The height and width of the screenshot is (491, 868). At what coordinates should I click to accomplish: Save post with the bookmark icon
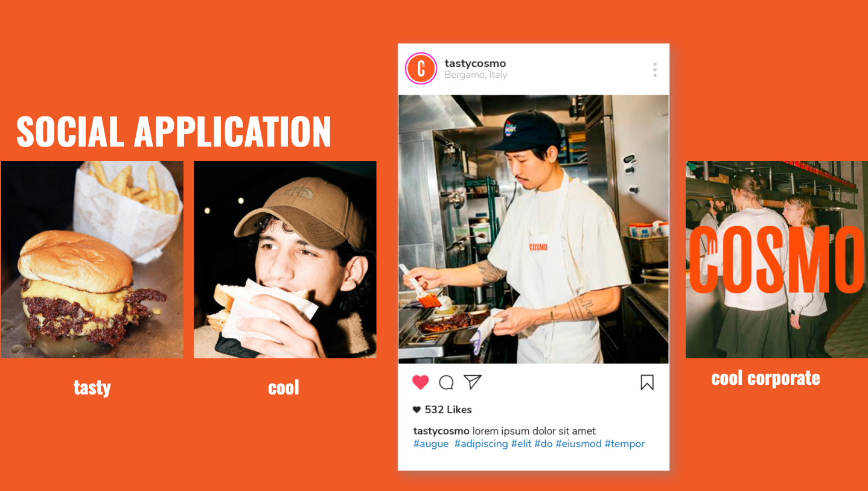tap(647, 382)
